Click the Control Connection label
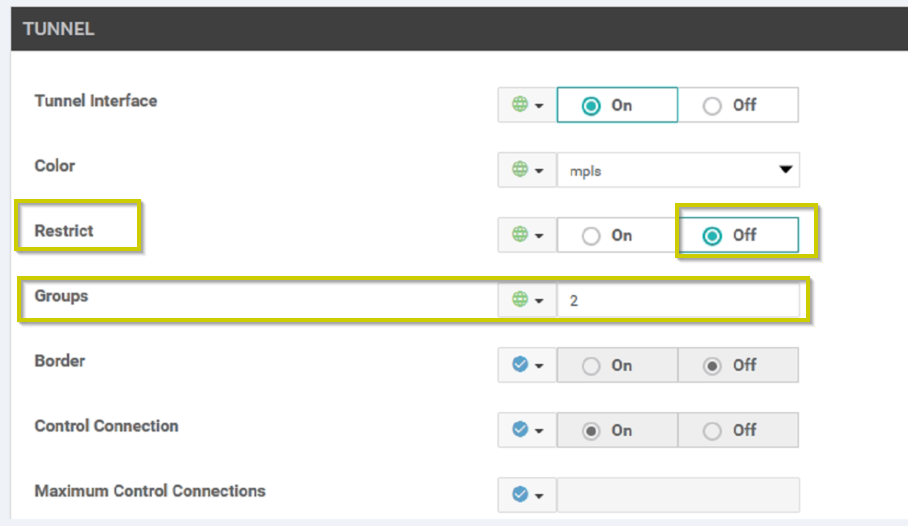 [x=107, y=426]
